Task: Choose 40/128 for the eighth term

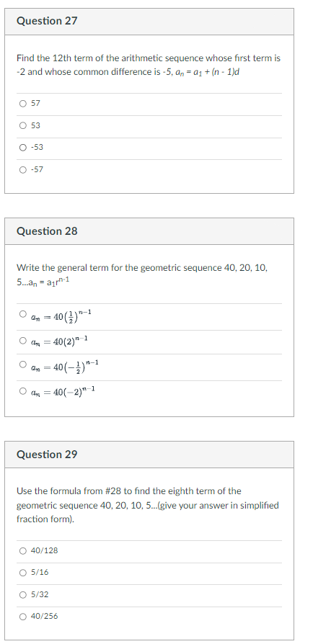Action: pyautogui.click(x=22, y=551)
